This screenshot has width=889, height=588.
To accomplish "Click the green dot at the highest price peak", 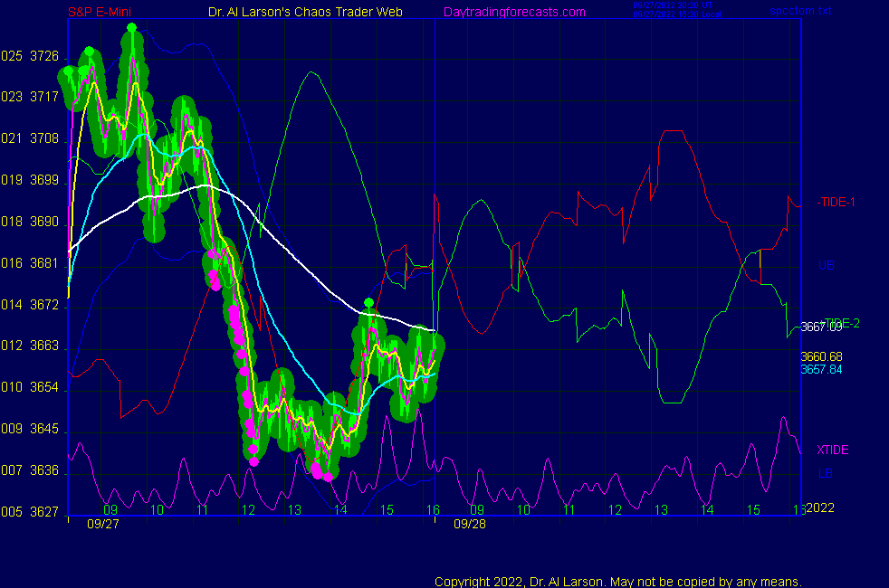I will pos(132,28).
